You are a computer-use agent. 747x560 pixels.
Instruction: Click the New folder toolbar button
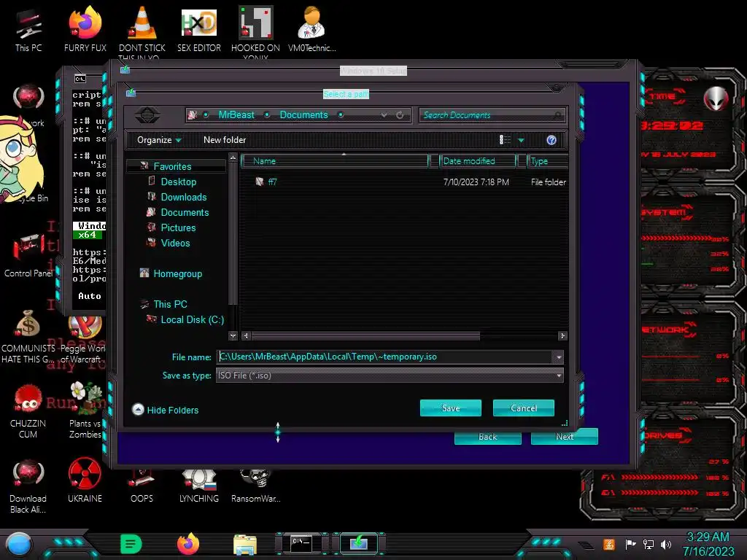(225, 140)
